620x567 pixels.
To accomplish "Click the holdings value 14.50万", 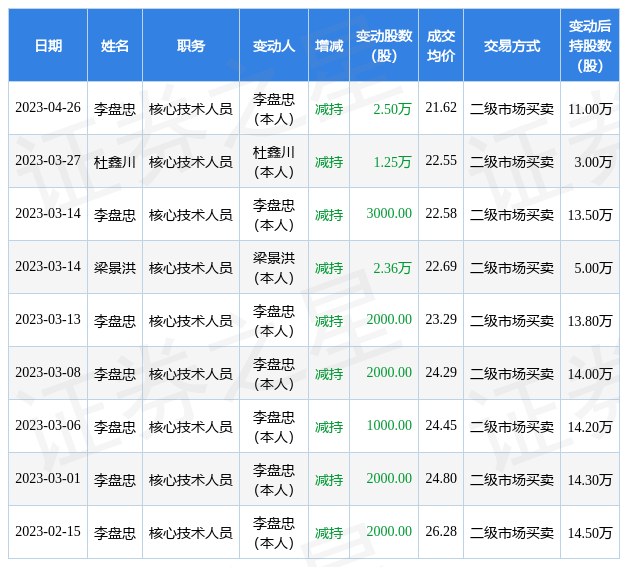I will [x=590, y=533].
